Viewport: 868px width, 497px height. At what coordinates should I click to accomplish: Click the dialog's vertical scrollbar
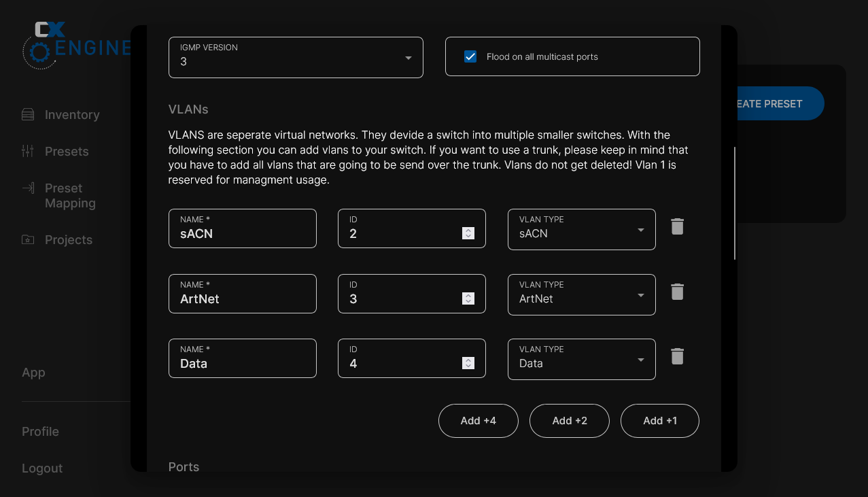click(x=734, y=203)
